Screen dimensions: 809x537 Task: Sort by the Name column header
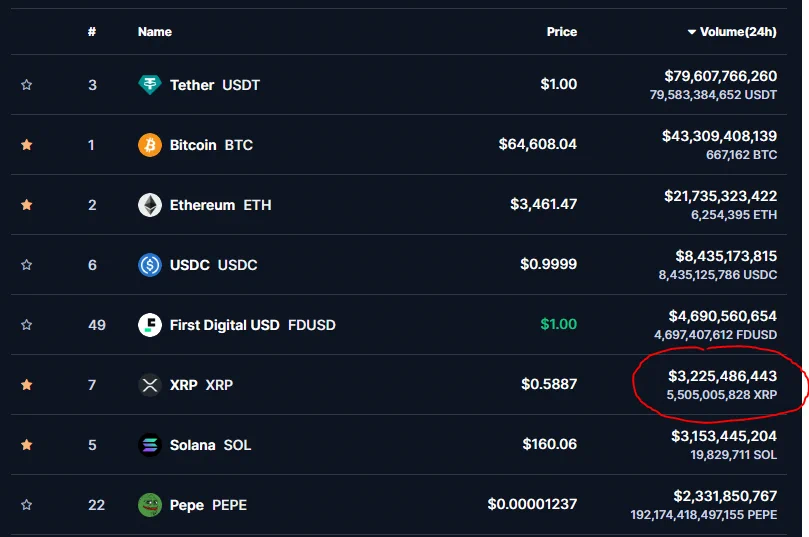coord(154,32)
